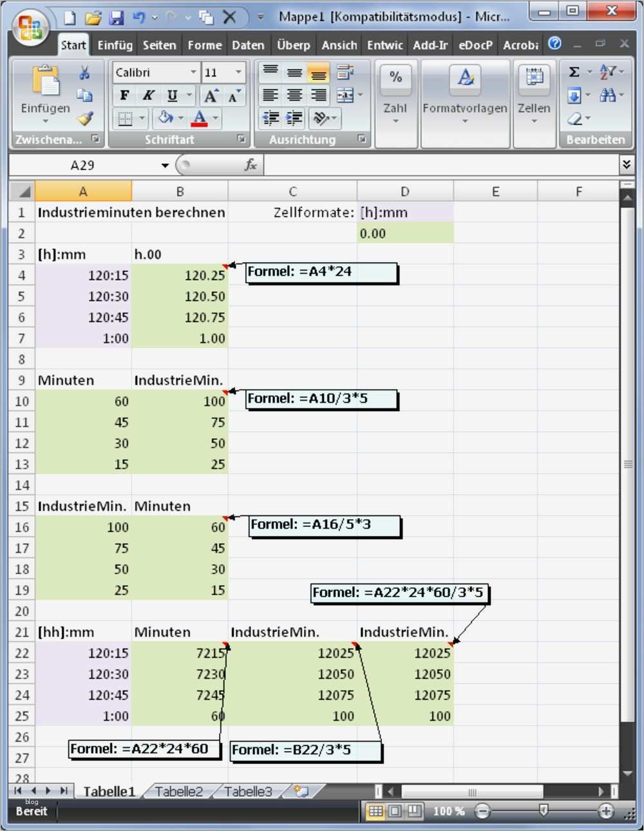Click the Insert Worksheet tab icon

pyautogui.click(x=301, y=791)
